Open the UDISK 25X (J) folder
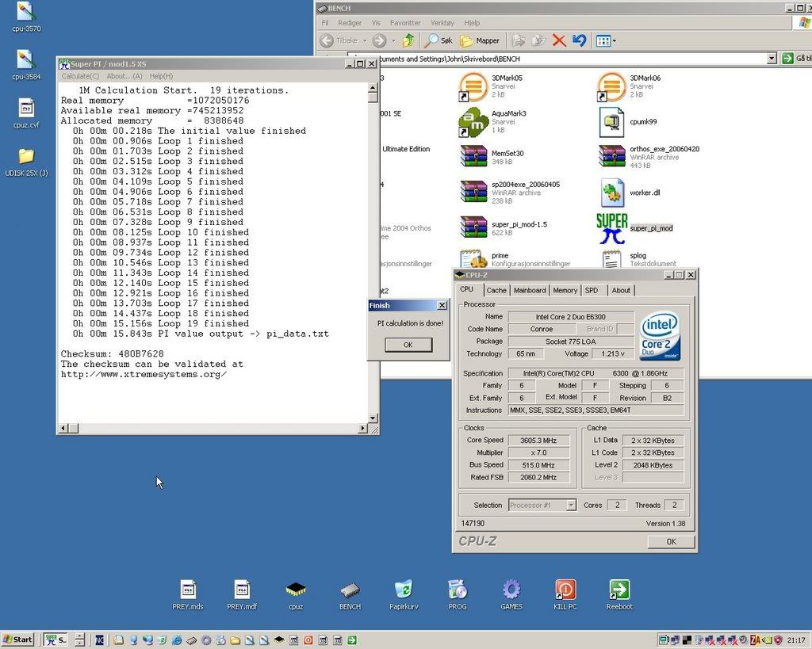The image size is (812, 649). 26,162
